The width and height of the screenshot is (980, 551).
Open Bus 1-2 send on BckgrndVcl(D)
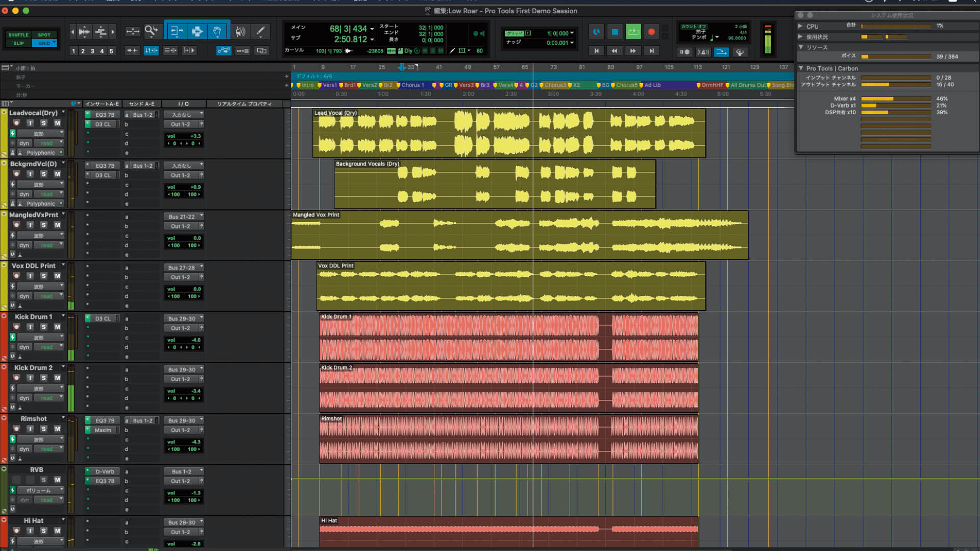(142, 166)
